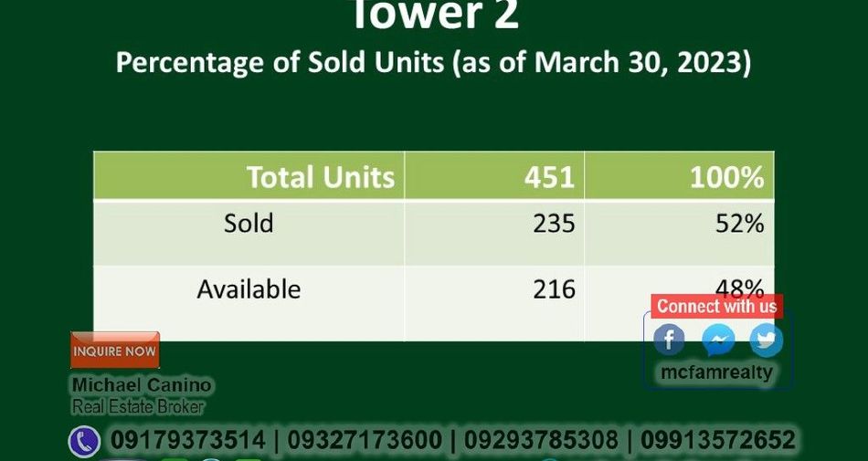Image resolution: width=868 pixels, height=461 pixels.
Task: Click the Twitter bird icon
Action: coord(767,340)
